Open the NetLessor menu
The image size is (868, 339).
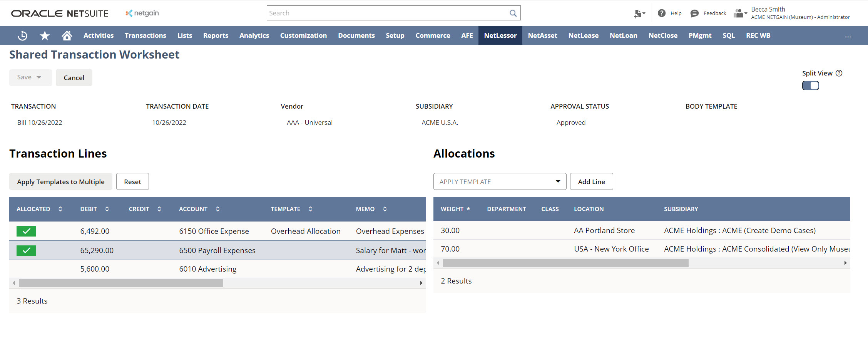coord(500,35)
